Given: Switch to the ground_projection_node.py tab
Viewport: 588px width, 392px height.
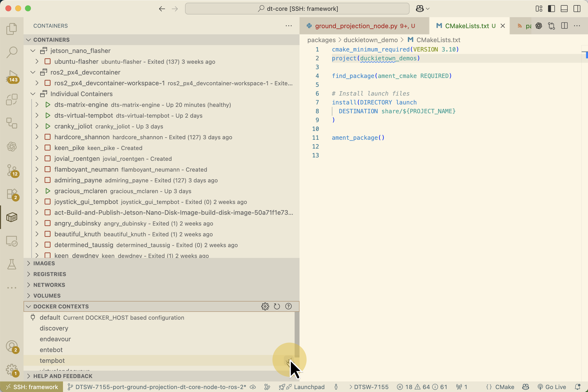Looking at the screenshot, I should pos(356,26).
